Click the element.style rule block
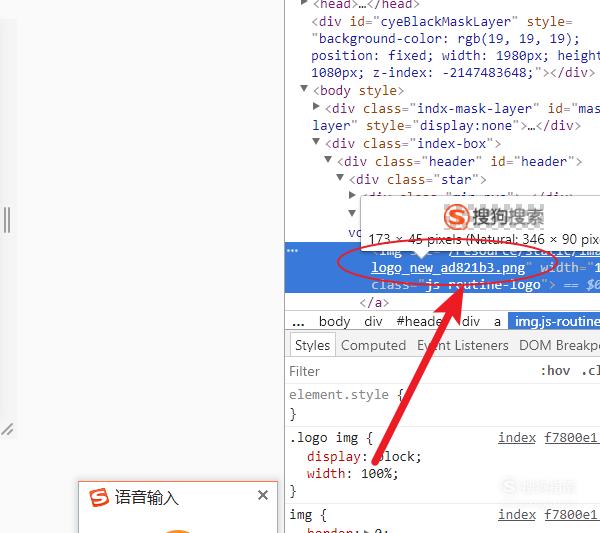 point(442,404)
